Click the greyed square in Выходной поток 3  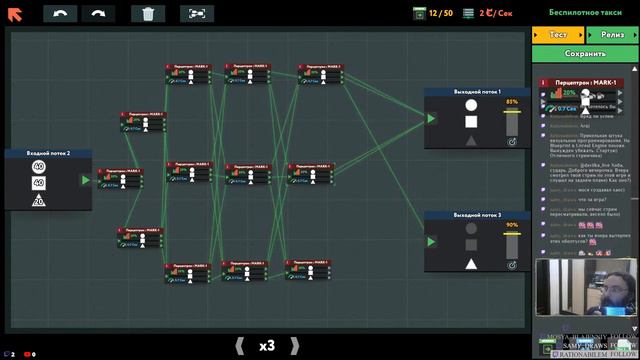(471, 245)
